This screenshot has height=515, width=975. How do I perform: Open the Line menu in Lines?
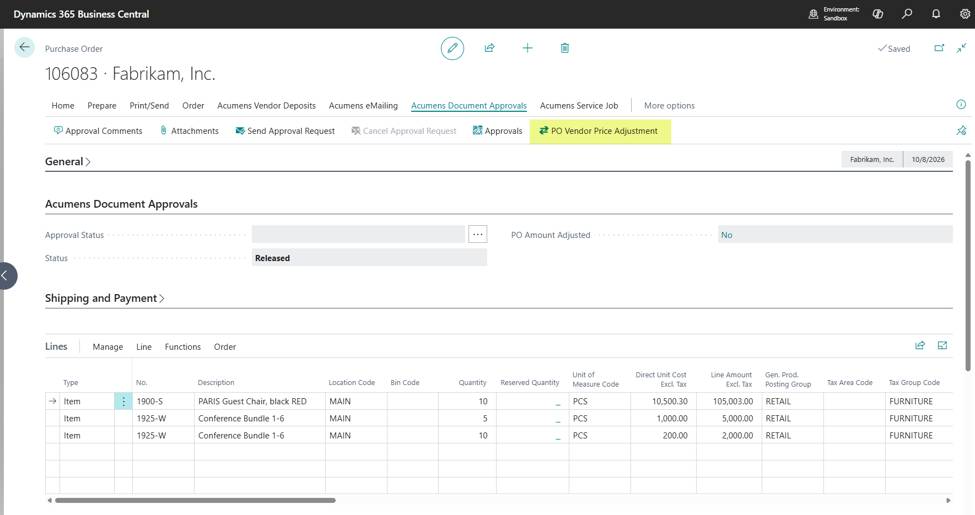[144, 347]
